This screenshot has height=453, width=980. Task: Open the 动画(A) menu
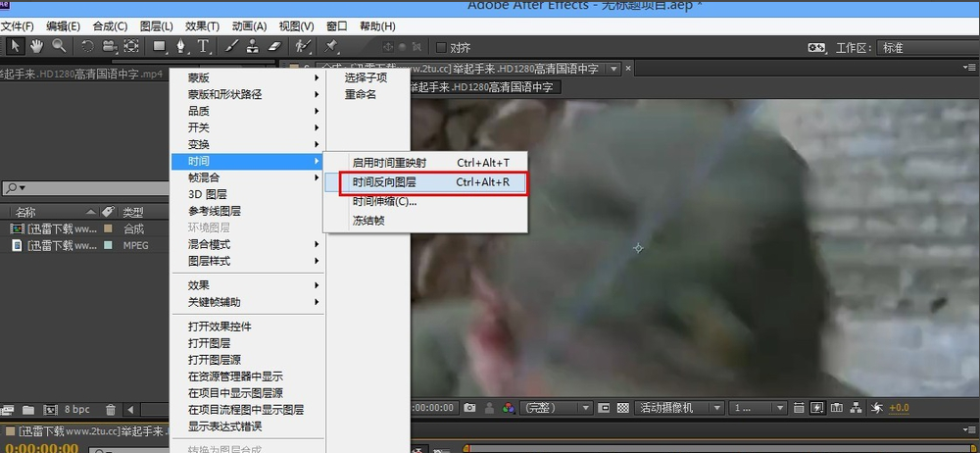(249, 26)
